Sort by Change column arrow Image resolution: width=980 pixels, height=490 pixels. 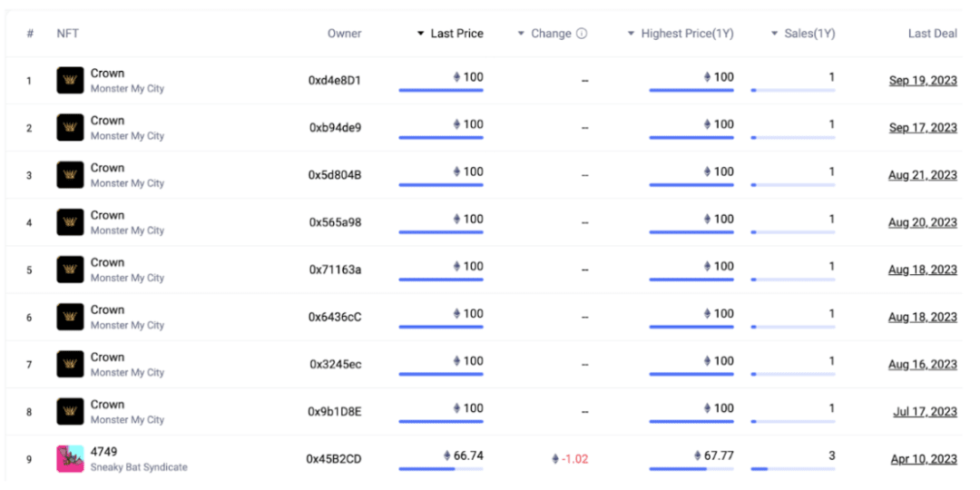521,34
